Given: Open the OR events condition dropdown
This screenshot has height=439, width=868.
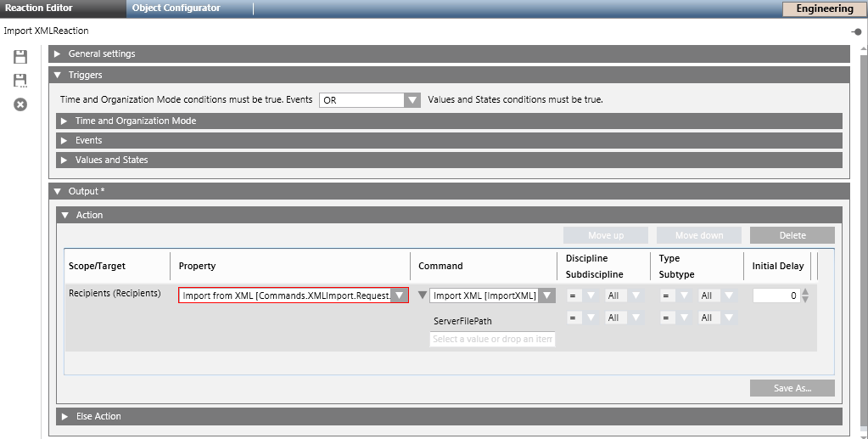Looking at the screenshot, I should point(412,100).
